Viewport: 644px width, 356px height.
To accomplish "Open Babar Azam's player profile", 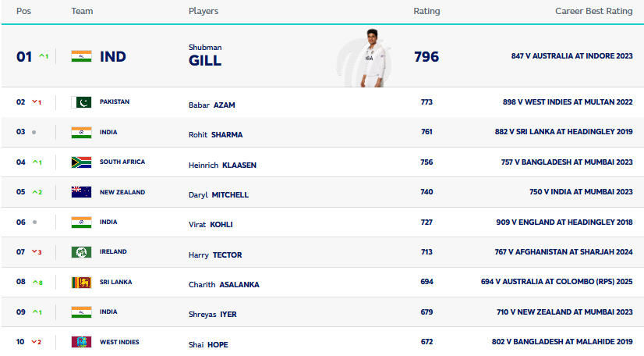I will 211,105.
